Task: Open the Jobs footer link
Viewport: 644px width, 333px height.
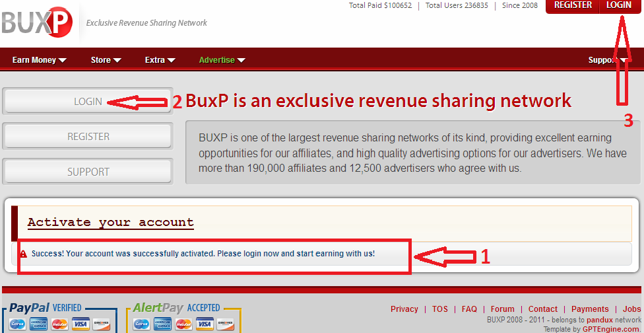Action: (x=631, y=309)
